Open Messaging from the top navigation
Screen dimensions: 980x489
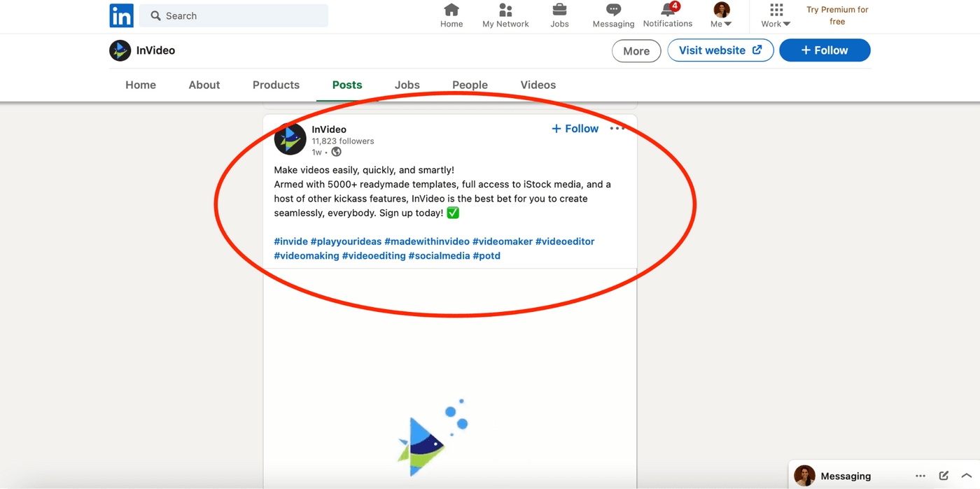(613, 14)
